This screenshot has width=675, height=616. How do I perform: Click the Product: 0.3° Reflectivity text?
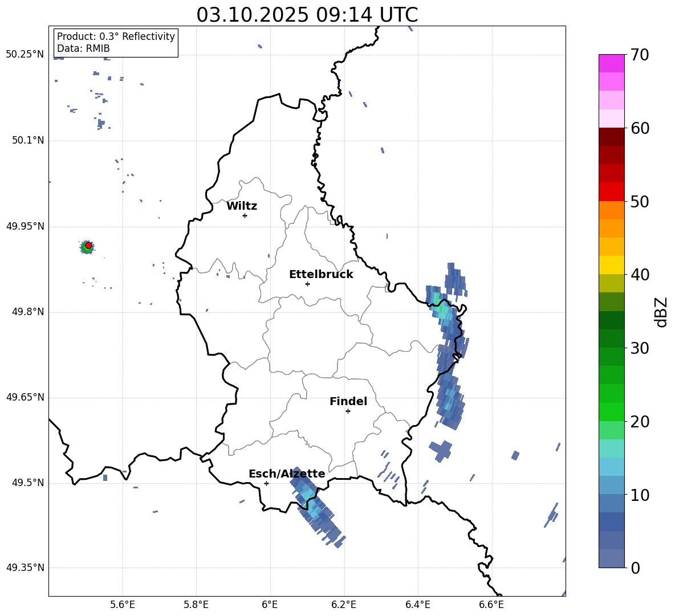coord(116,36)
